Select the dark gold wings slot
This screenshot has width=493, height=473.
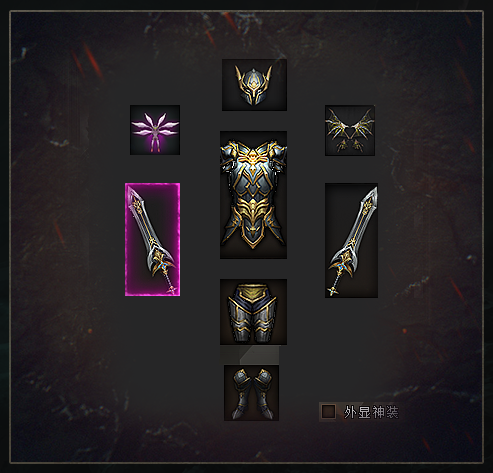click(x=350, y=130)
